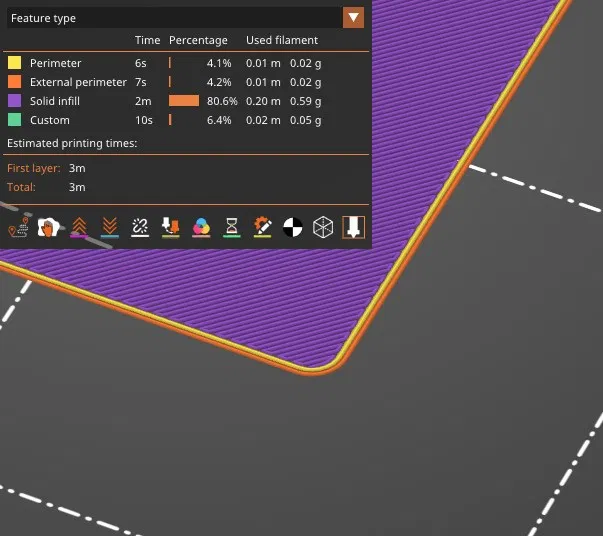The height and width of the screenshot is (536, 603).
Task: Click the 0.20 m filament length value
Action: tap(263, 101)
